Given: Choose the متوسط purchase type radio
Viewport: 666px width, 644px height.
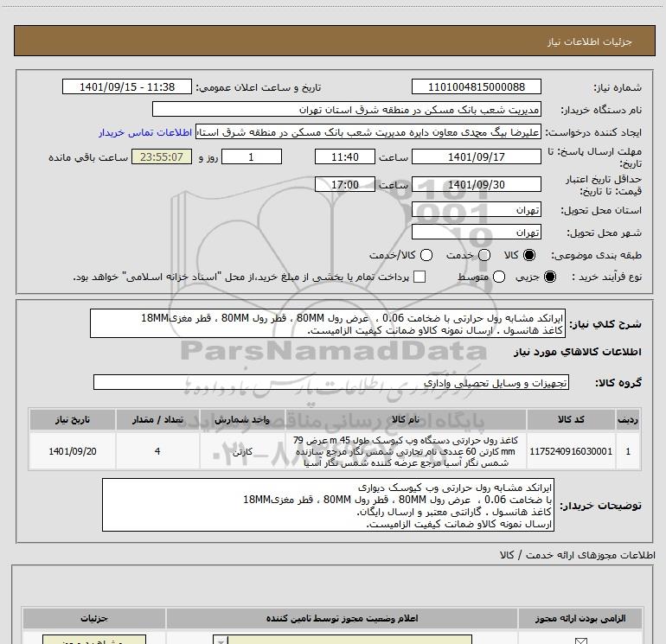Looking at the screenshot, I should pyautogui.click(x=499, y=277).
